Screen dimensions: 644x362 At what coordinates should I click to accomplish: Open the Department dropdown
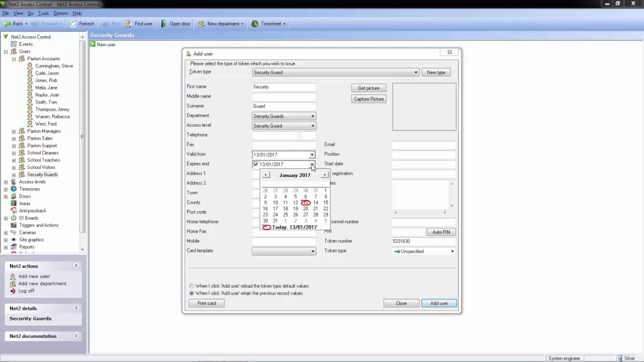coord(312,116)
